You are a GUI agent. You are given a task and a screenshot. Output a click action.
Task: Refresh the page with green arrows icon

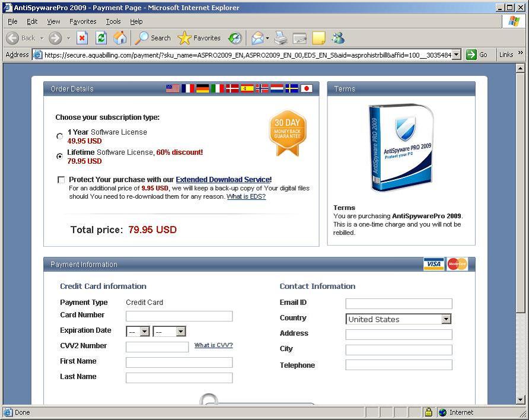point(101,38)
